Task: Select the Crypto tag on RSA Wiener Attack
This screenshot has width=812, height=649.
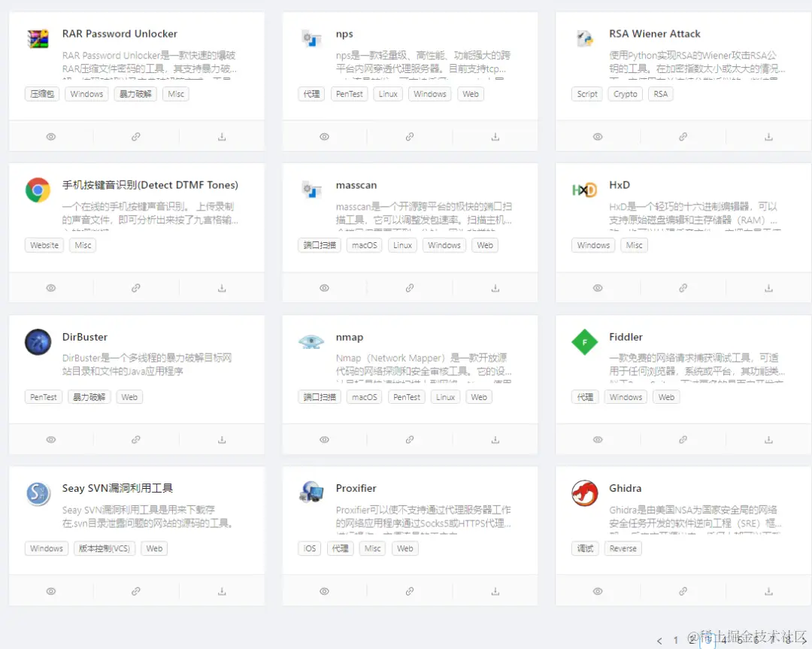Action: [625, 94]
